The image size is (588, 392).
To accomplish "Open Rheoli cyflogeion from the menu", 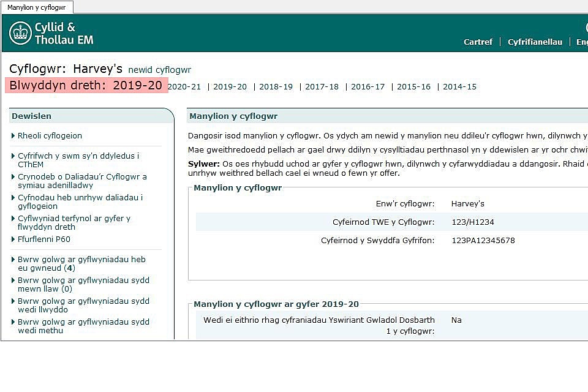I will click(x=50, y=136).
